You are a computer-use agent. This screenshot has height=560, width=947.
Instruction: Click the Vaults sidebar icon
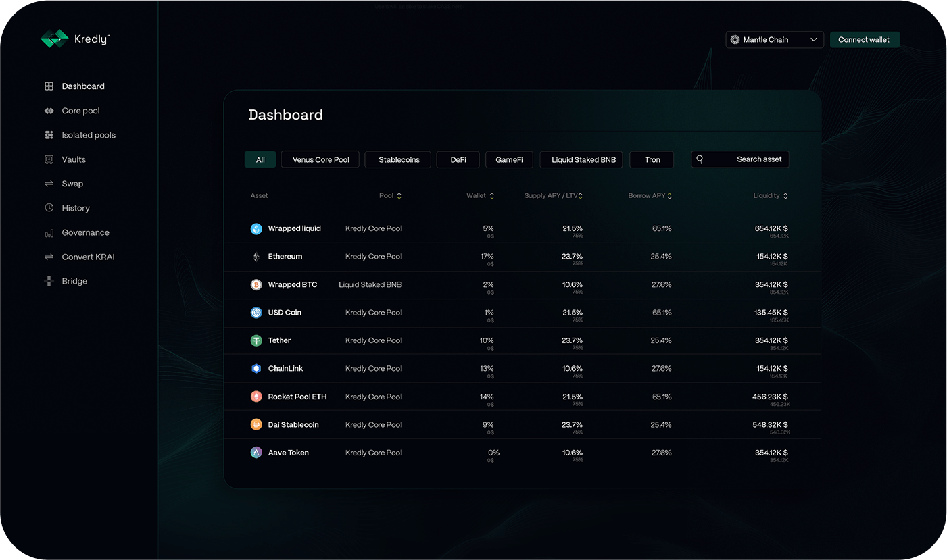coord(49,159)
